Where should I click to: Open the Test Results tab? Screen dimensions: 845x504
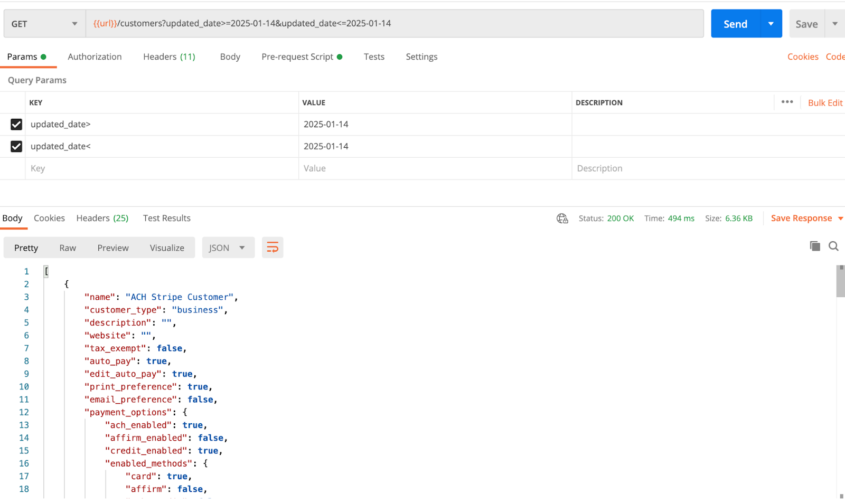point(167,218)
